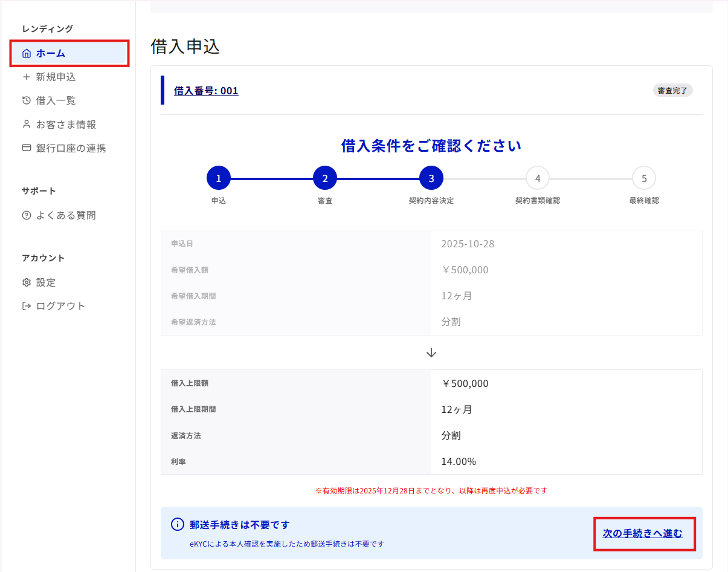Open the 新規申込 menu item
The width and height of the screenshot is (728, 572).
[56, 77]
